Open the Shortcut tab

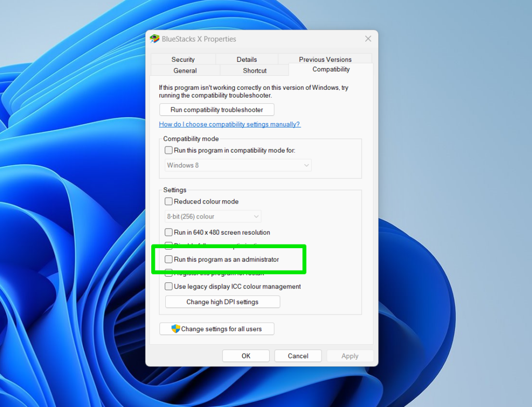pos(254,70)
